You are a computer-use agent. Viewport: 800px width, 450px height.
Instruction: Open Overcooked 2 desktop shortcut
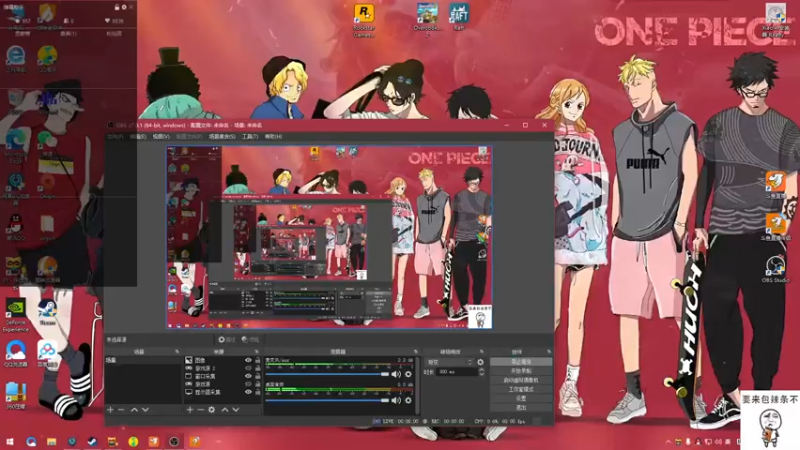[427, 20]
